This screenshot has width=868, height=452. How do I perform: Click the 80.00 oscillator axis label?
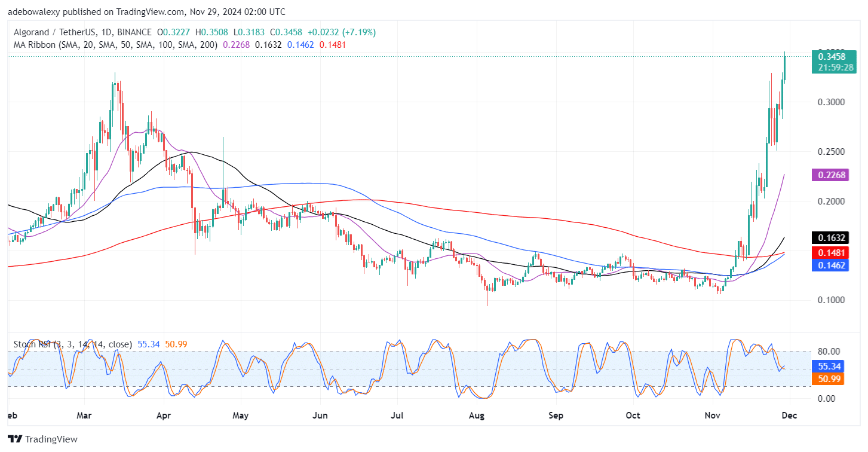(829, 352)
